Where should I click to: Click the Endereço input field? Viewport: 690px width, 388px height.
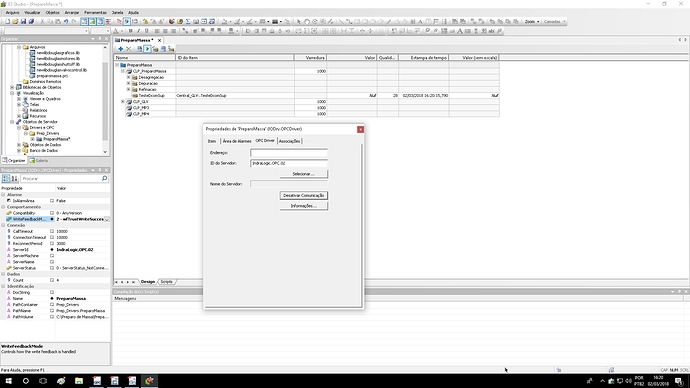pos(289,153)
